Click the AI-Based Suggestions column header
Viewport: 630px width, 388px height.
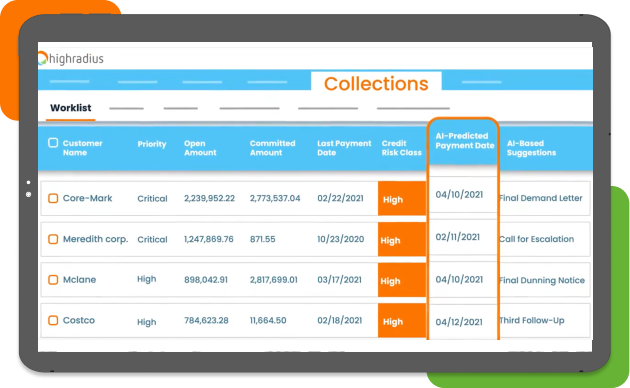click(531, 148)
